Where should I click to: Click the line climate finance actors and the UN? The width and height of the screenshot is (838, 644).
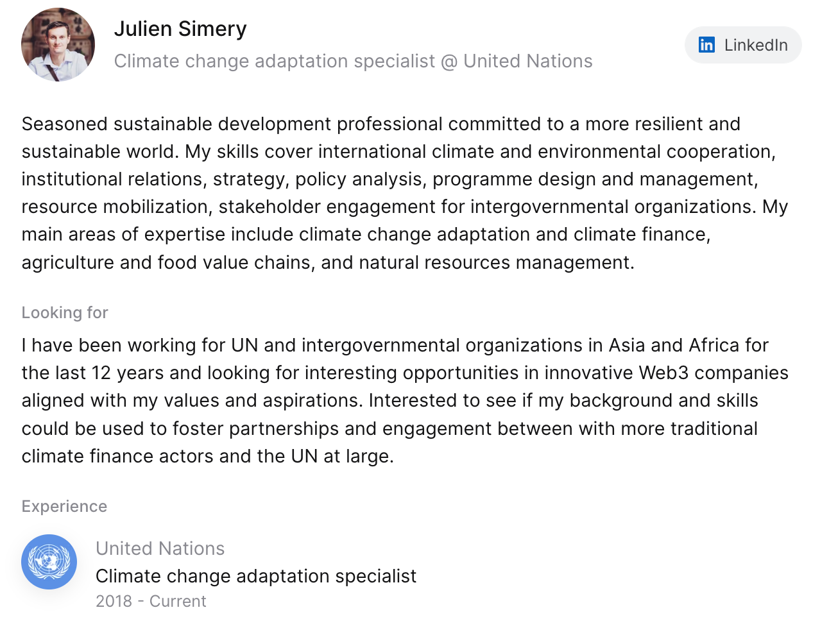coord(207,457)
